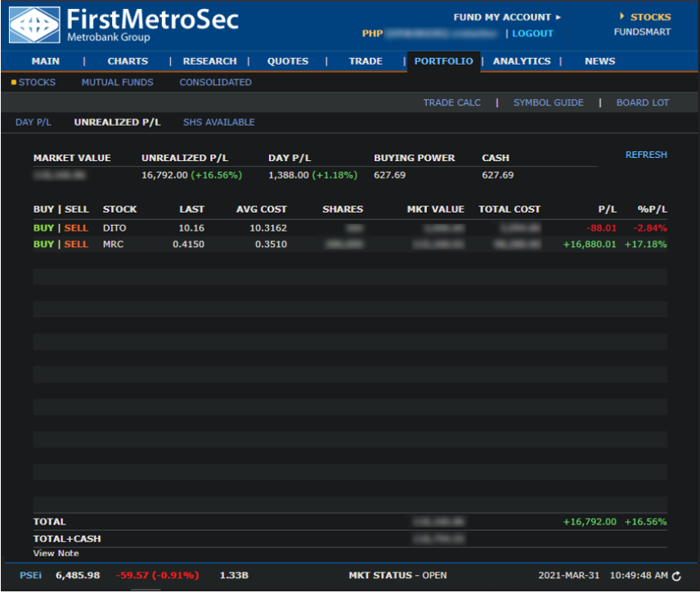
Task: Click the MRC stock symbol
Action: (114, 245)
